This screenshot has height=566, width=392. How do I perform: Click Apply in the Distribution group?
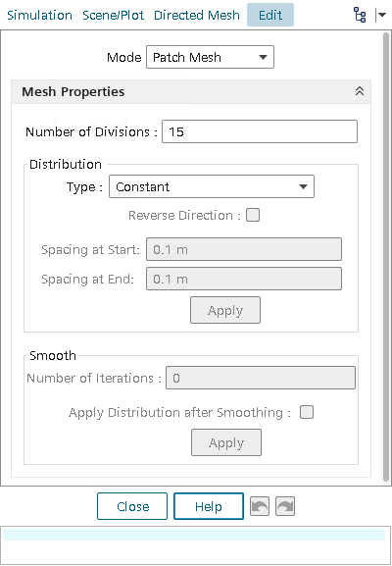pyautogui.click(x=225, y=310)
